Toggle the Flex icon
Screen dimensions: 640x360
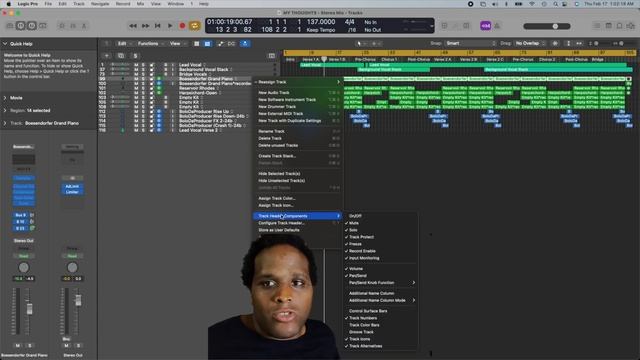[231, 44]
